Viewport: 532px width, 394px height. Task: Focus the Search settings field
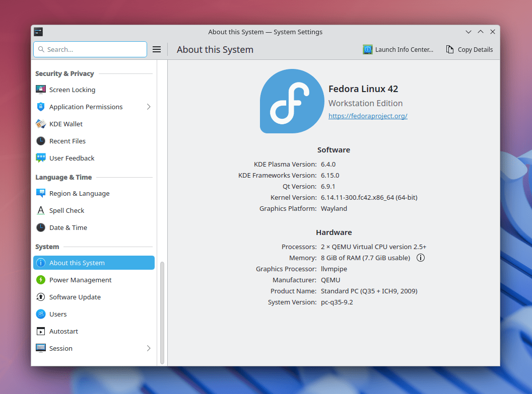[90, 49]
